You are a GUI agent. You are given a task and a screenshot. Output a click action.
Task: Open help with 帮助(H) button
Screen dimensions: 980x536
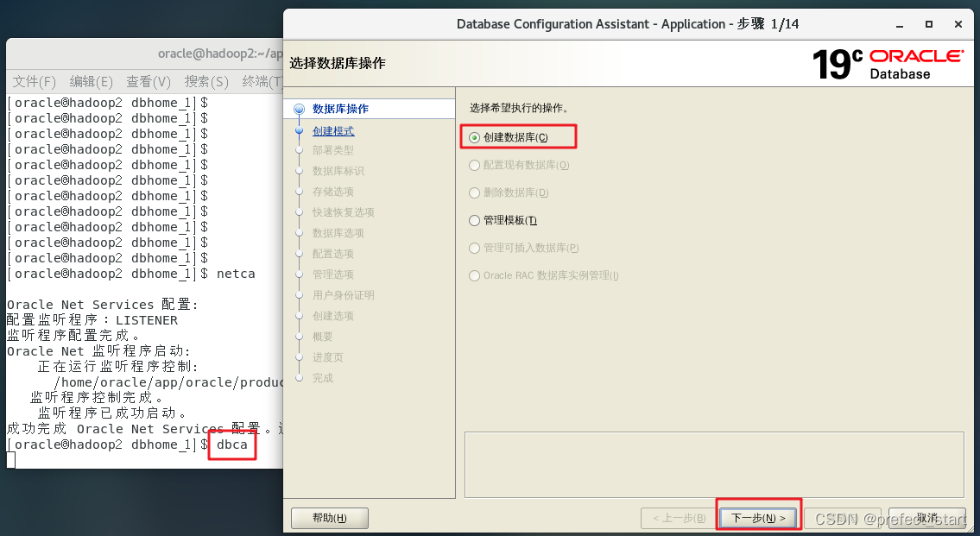[x=329, y=518]
